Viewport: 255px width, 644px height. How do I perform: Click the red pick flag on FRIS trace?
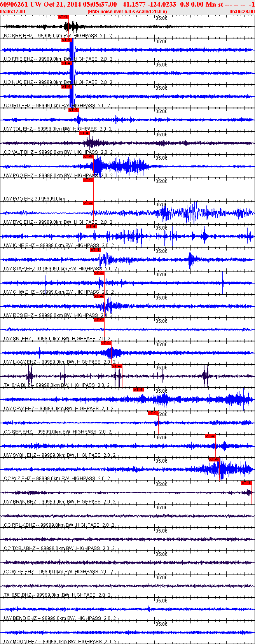[66, 40]
